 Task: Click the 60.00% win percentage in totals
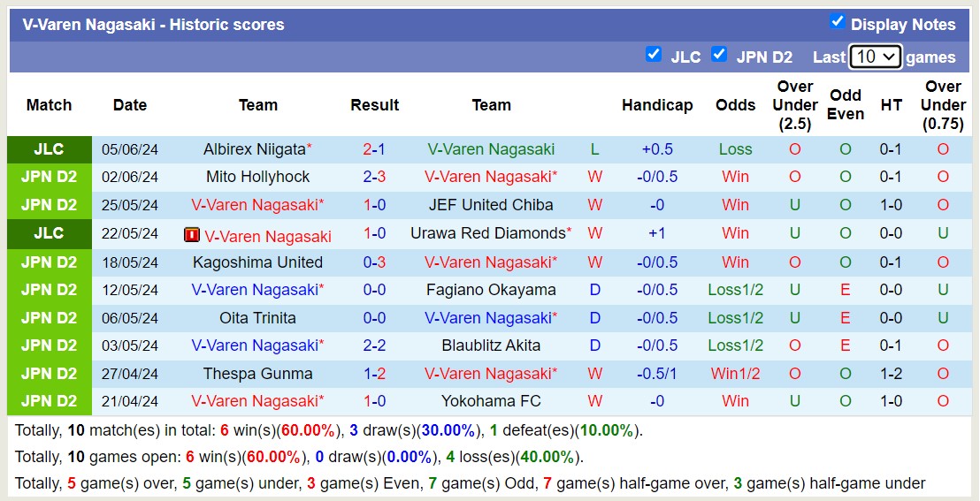pyautogui.click(x=308, y=430)
